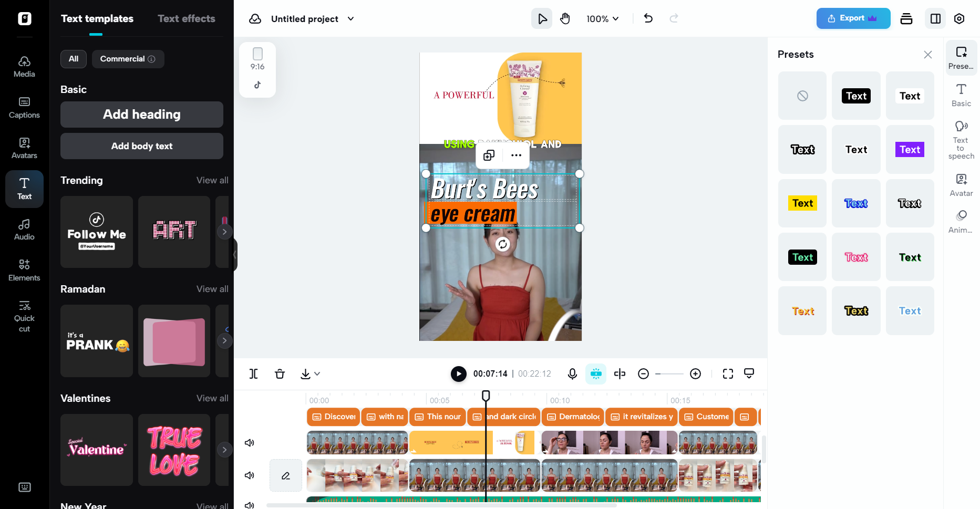Toggle timeline snapping button

pyautogui.click(x=596, y=374)
